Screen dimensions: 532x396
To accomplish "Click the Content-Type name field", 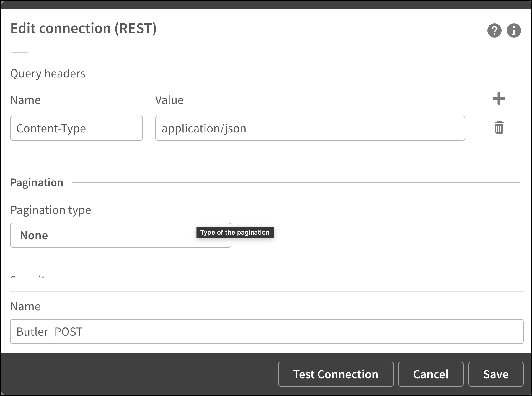I will pyautogui.click(x=76, y=128).
